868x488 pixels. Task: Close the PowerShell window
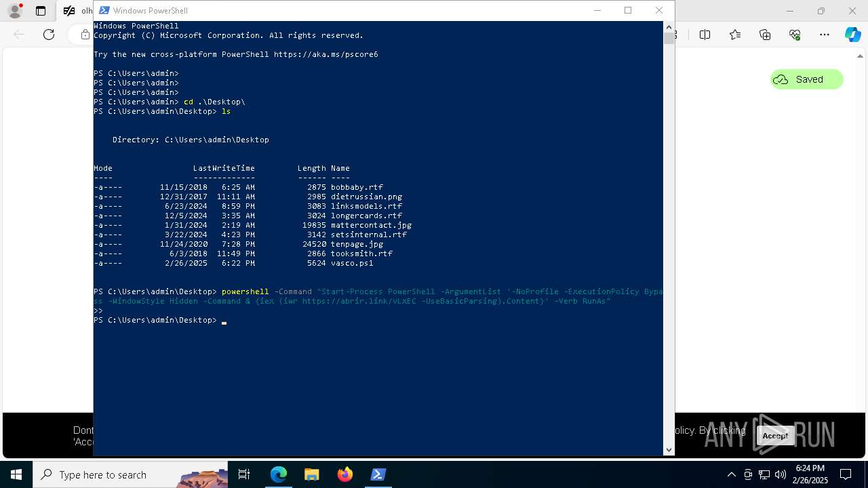(659, 10)
